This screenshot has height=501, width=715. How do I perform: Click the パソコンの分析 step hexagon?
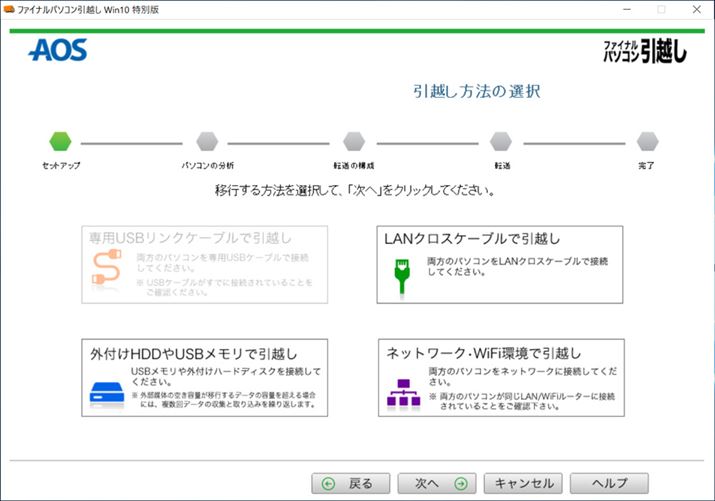pos(207,141)
